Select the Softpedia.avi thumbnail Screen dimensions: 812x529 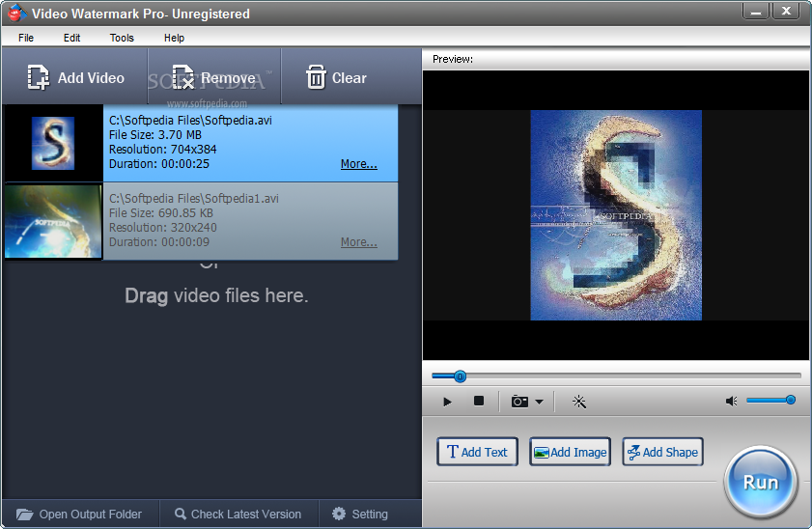[x=53, y=143]
